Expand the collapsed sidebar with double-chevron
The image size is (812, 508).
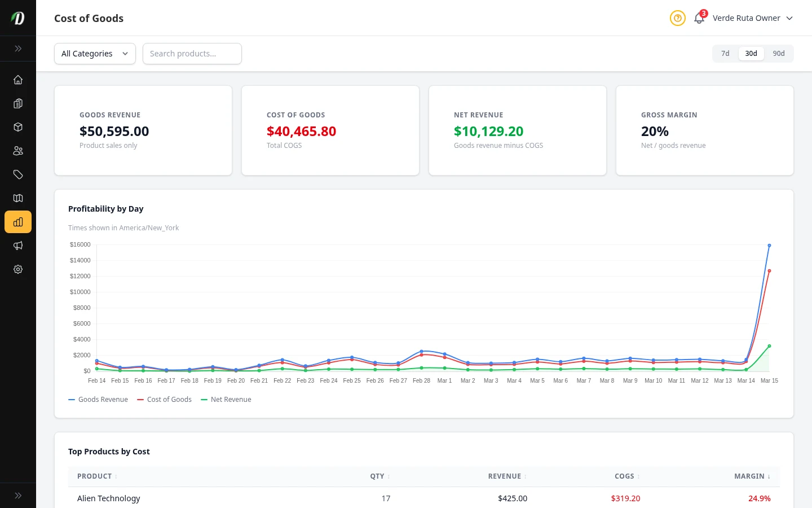[x=18, y=49]
